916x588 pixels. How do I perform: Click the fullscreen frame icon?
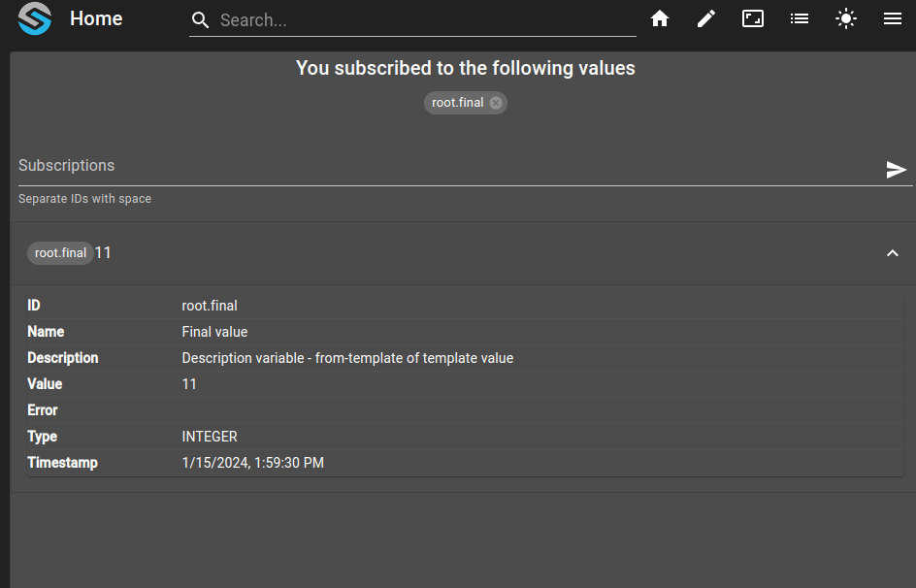click(752, 18)
